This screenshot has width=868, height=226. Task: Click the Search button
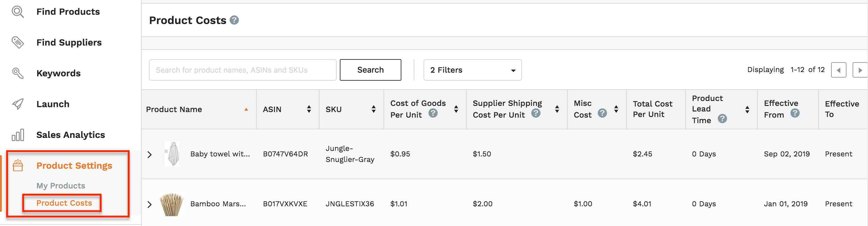[x=370, y=70]
